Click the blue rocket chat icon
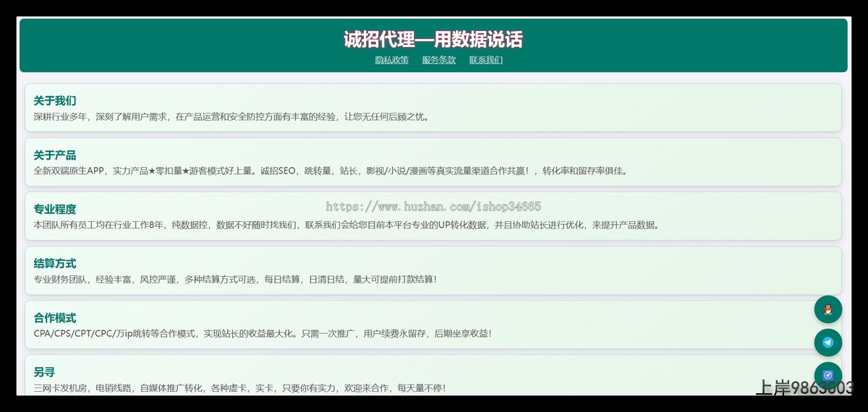The image size is (868, 412). (828, 375)
